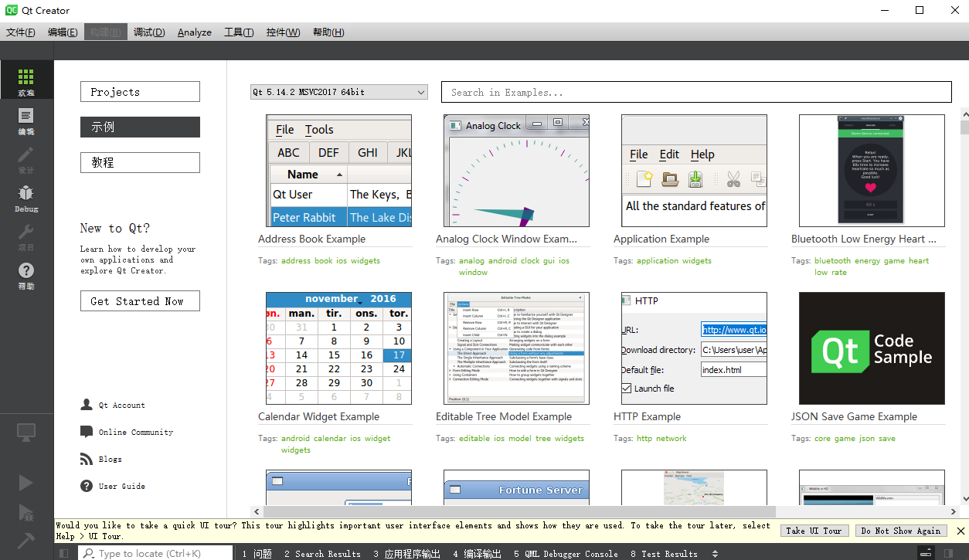Image resolution: width=969 pixels, height=560 pixels.
Task: Open JSON Save Game Example thumbnail
Action: [x=872, y=348]
